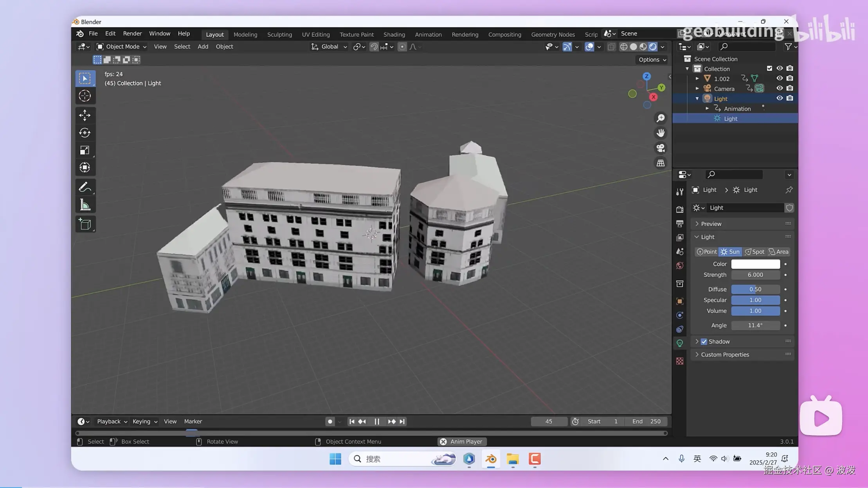The width and height of the screenshot is (868, 488).
Task: Click the Add Cube tool
Action: (85, 224)
